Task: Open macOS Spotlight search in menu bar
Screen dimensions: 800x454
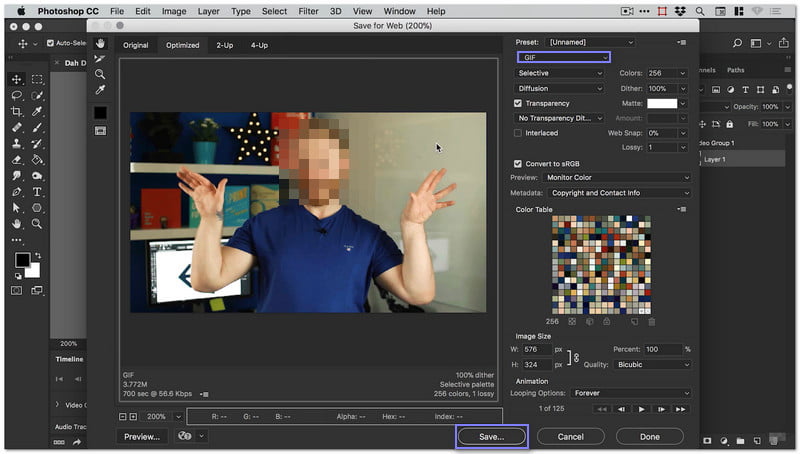Action: 699,11
